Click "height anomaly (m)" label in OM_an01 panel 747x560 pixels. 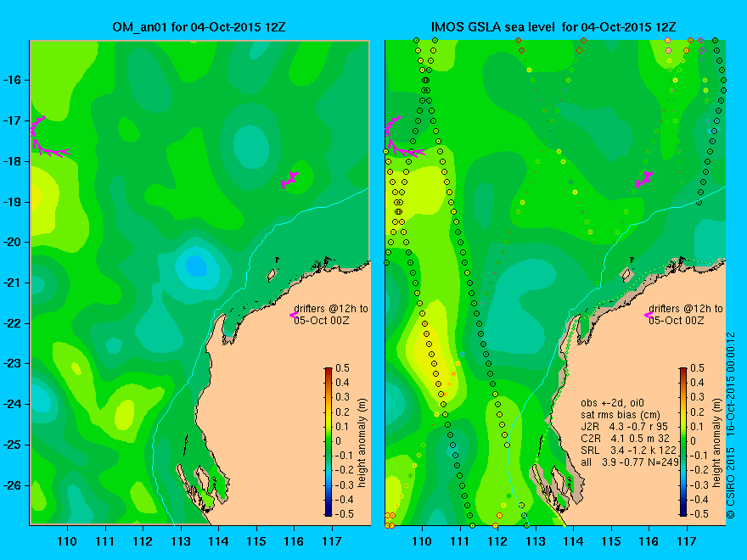tap(362, 443)
